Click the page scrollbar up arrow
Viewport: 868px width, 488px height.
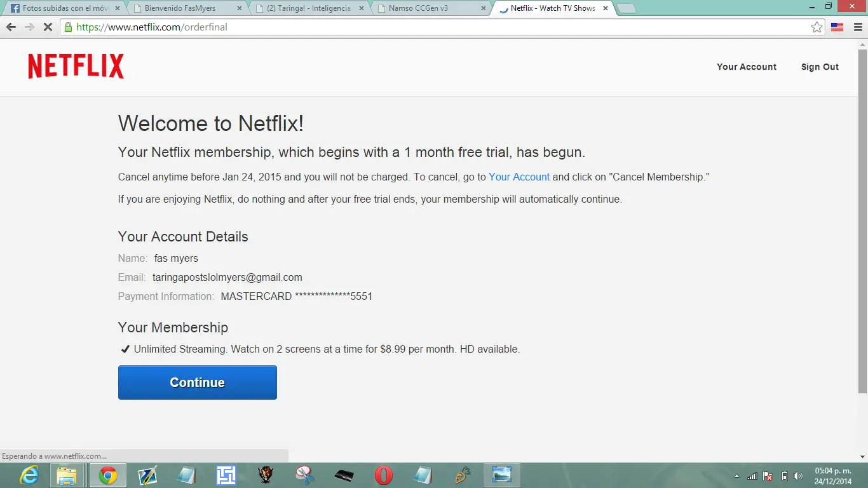(862, 44)
